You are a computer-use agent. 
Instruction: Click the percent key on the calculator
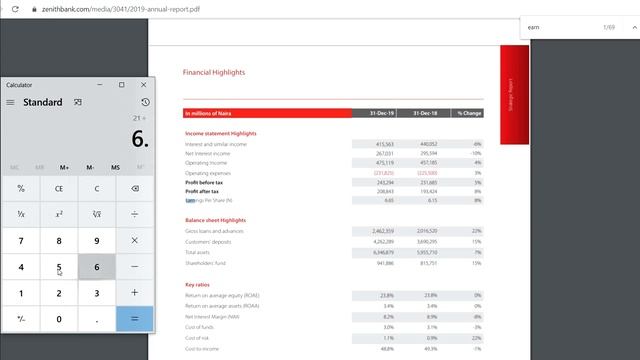coord(21,189)
